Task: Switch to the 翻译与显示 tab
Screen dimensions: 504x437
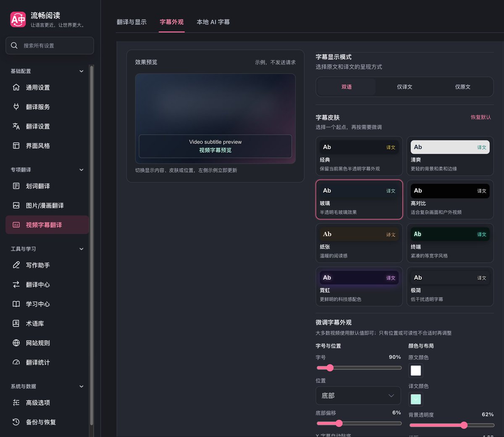Action: 131,22
